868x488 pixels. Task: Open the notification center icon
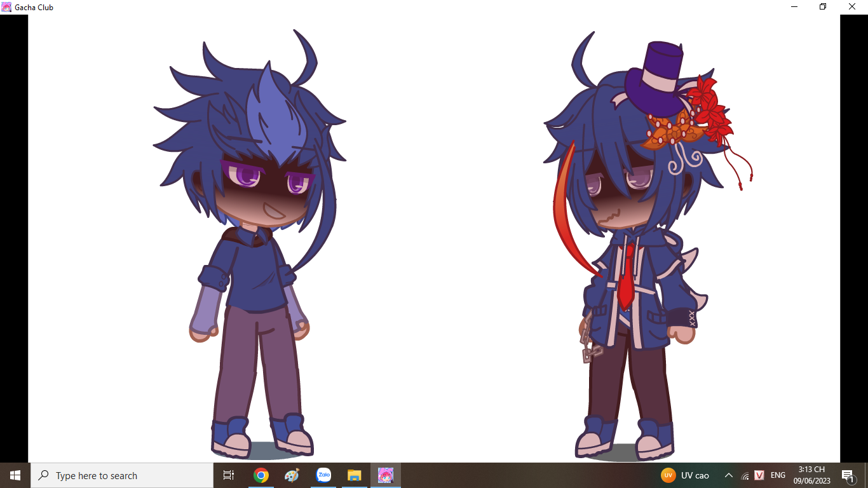coord(848,475)
